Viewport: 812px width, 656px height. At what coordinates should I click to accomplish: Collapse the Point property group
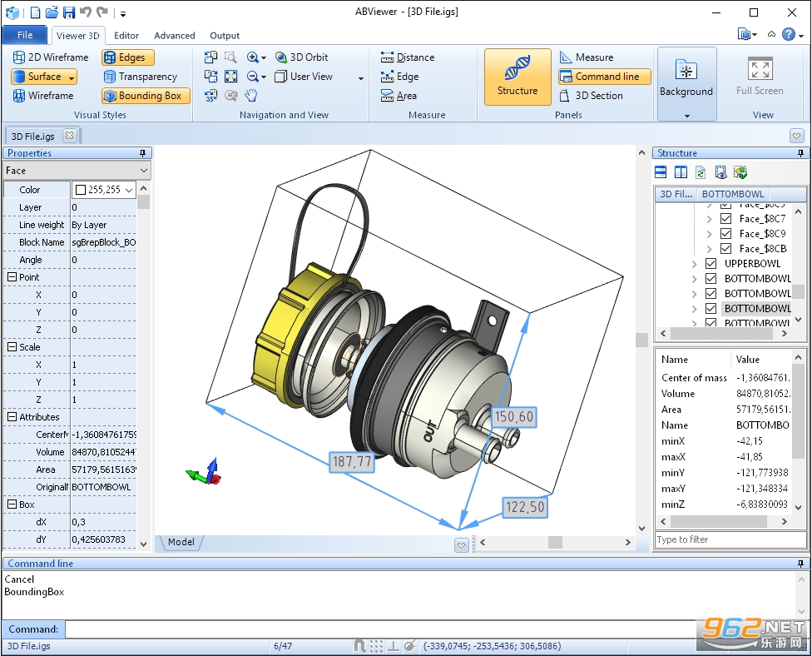coord(12,277)
